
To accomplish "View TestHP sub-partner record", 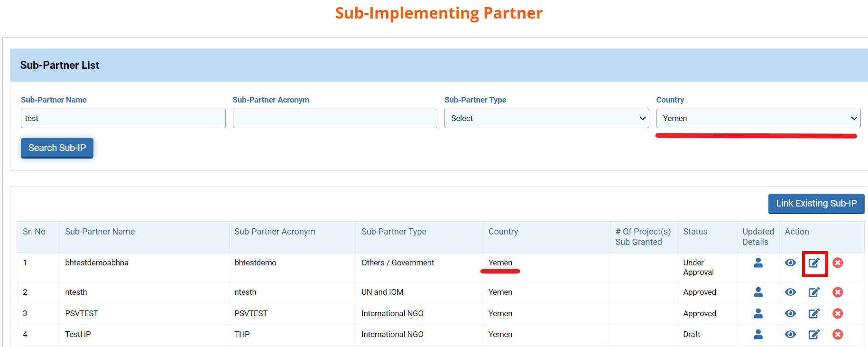I will click(x=790, y=334).
